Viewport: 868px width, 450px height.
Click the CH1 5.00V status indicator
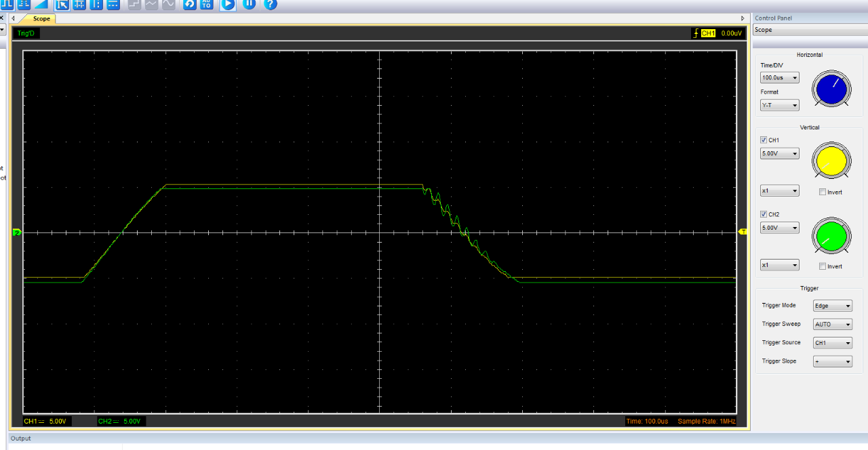point(47,421)
